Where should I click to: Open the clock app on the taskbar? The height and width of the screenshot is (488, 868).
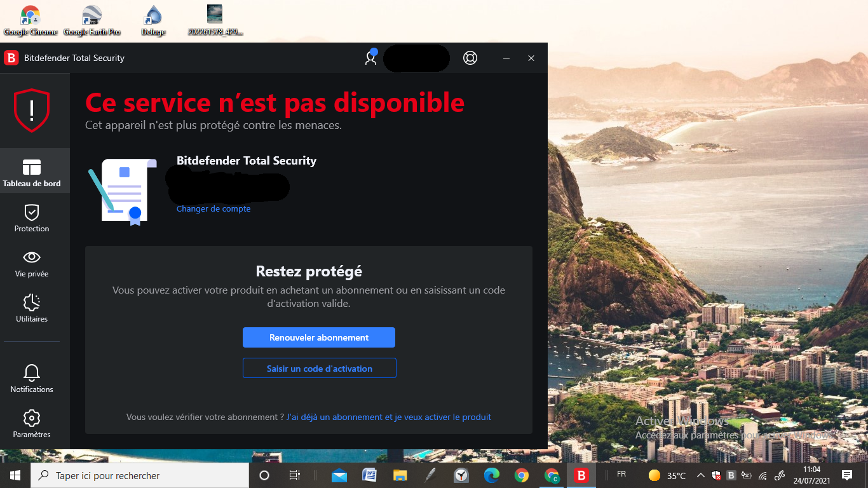coord(461,475)
